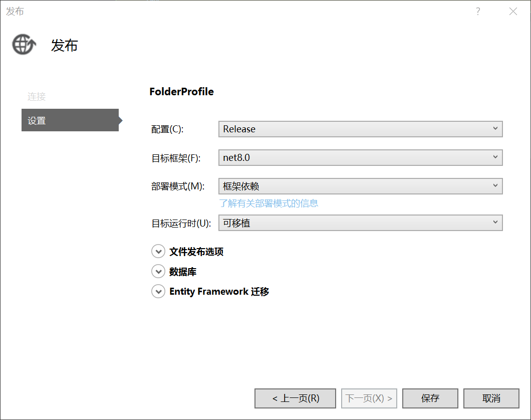This screenshot has width=531, height=420.
Task: Click the 目标框架(F): label
Action: point(176,158)
